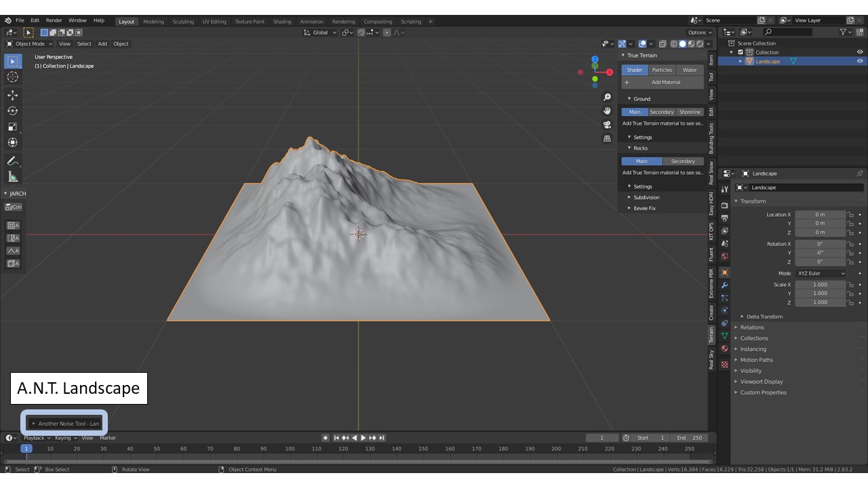The height and width of the screenshot is (488, 868).
Task: Select the Transform tool
Action: 13,142
